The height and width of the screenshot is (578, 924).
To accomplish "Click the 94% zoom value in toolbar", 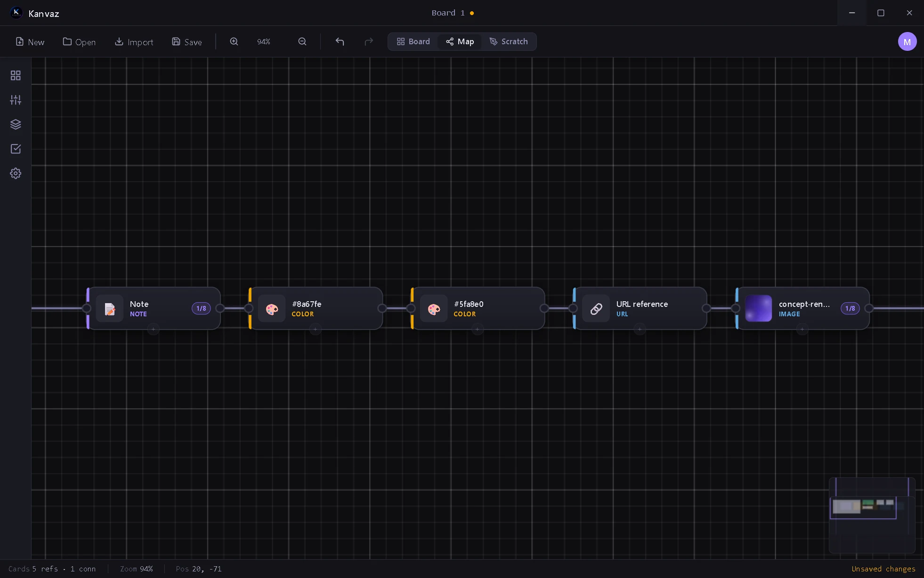I will tap(264, 42).
